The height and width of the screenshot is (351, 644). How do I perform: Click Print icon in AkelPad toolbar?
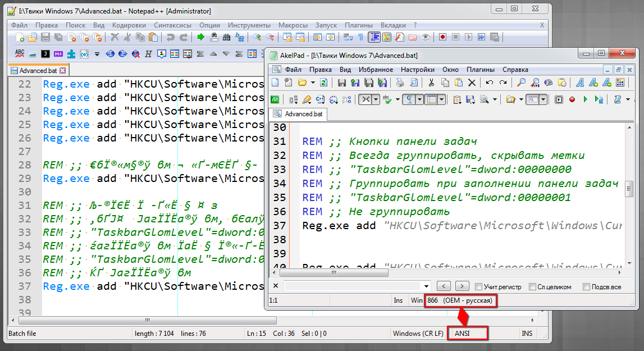click(x=400, y=83)
